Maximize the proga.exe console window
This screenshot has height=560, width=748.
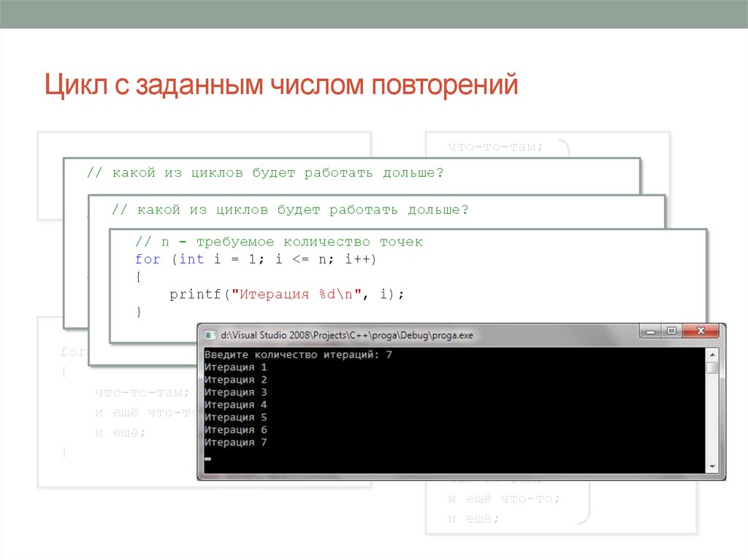(671, 331)
